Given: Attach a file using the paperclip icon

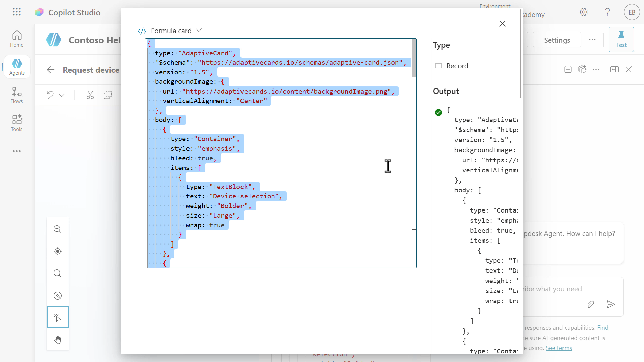Looking at the screenshot, I should coord(591,304).
